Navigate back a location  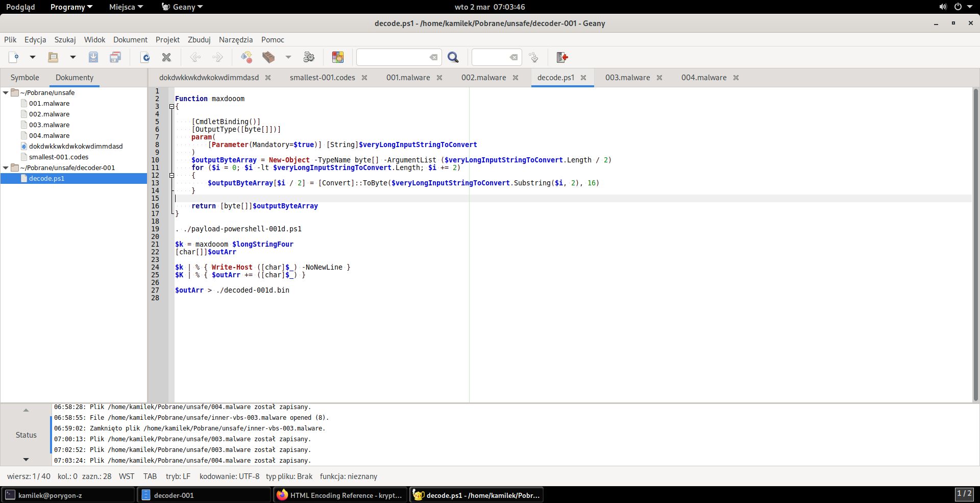click(x=194, y=57)
